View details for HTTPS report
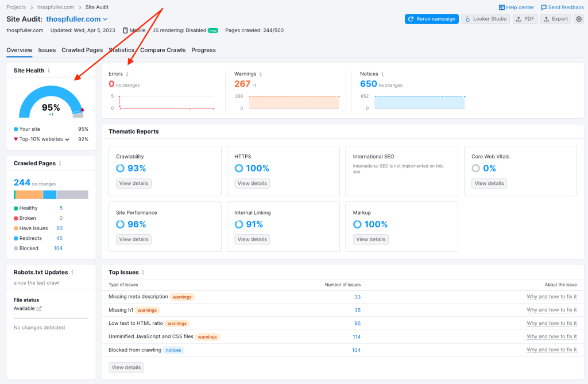588x384 pixels. pyautogui.click(x=253, y=183)
